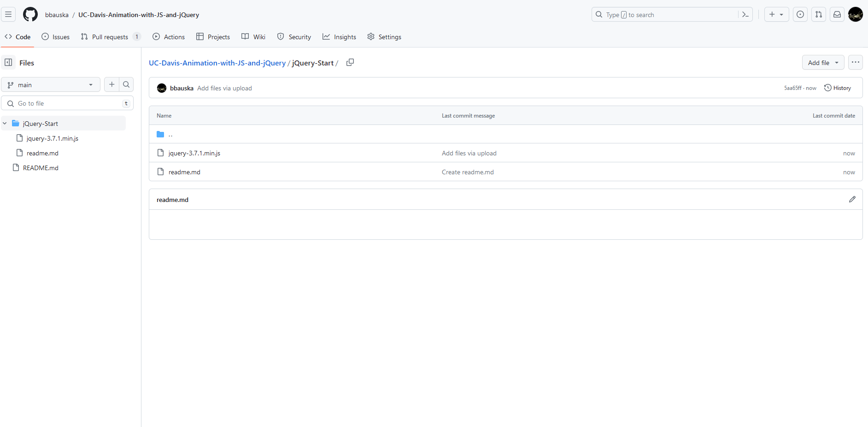Focus the Go to file search field

pyautogui.click(x=67, y=103)
